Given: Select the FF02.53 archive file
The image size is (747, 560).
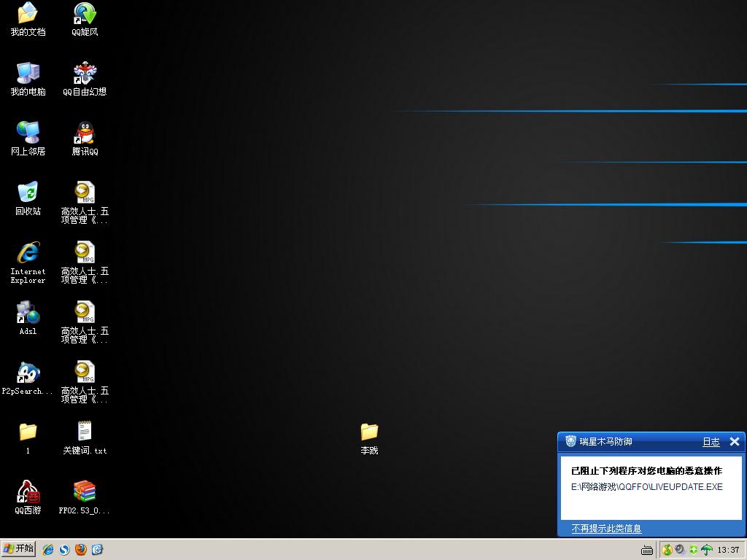Looking at the screenshot, I should pos(85,497).
